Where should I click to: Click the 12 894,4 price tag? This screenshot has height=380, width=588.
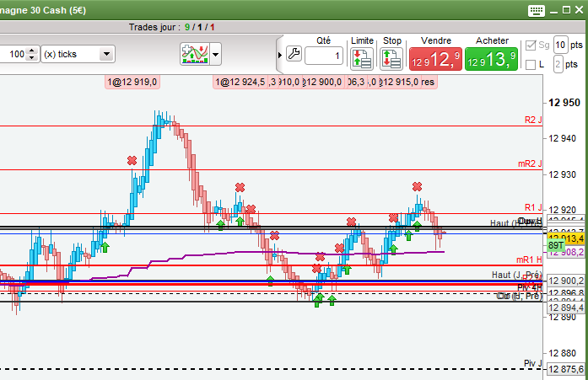[566, 308]
